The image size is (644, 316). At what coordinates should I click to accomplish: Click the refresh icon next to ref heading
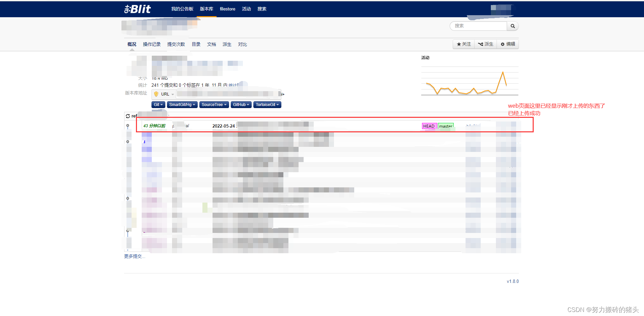coord(128,116)
